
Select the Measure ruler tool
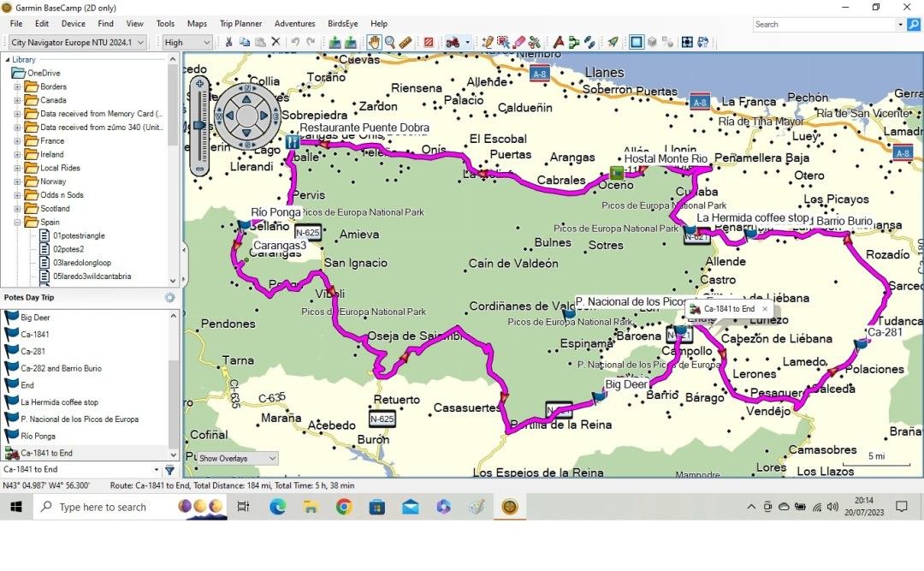click(406, 43)
